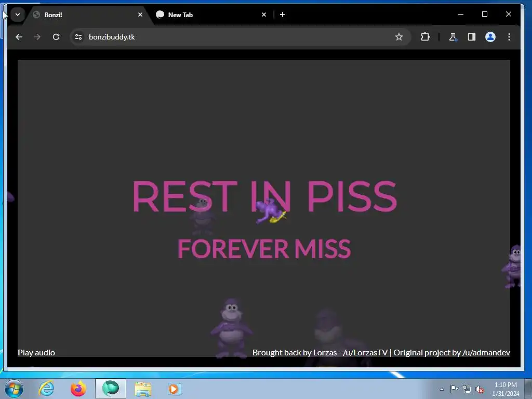
Task: Open Chrome Labs flask icon
Action: tap(453, 37)
